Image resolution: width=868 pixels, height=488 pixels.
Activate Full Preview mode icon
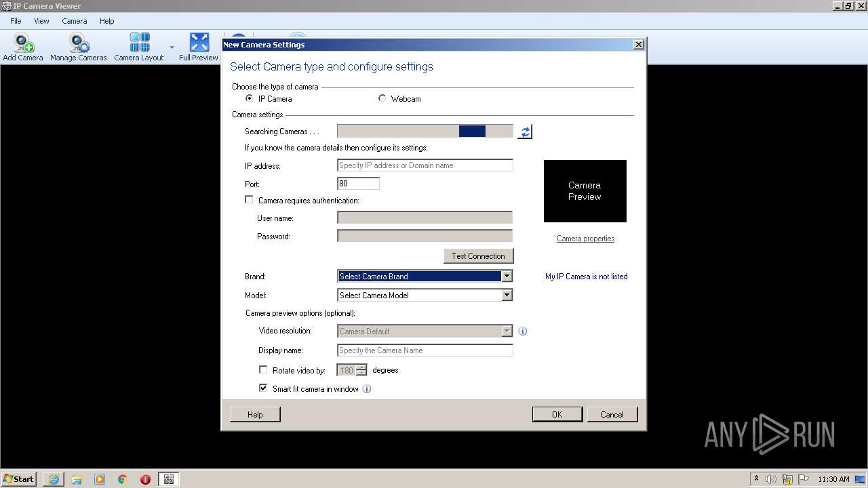(x=199, y=47)
